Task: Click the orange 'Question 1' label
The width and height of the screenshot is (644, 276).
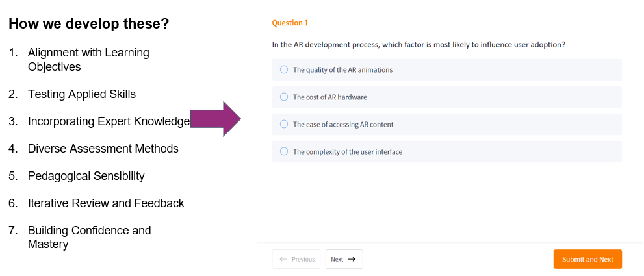Action: 290,23
